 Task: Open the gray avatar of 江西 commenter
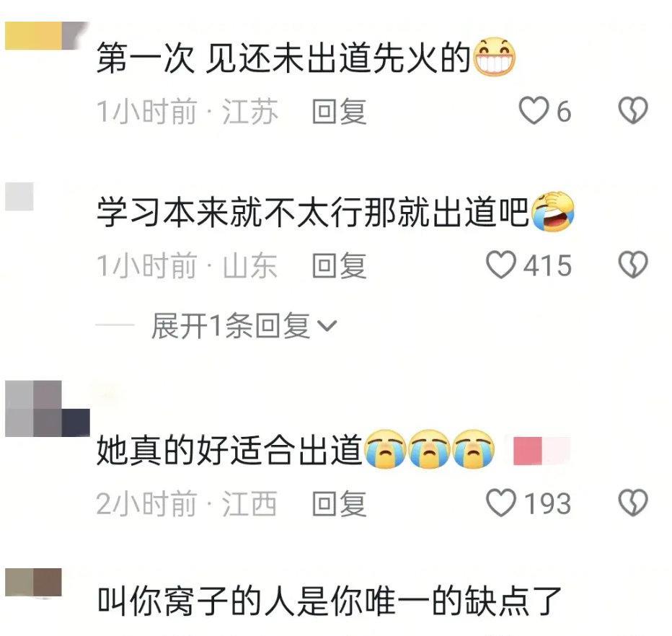click(47, 408)
